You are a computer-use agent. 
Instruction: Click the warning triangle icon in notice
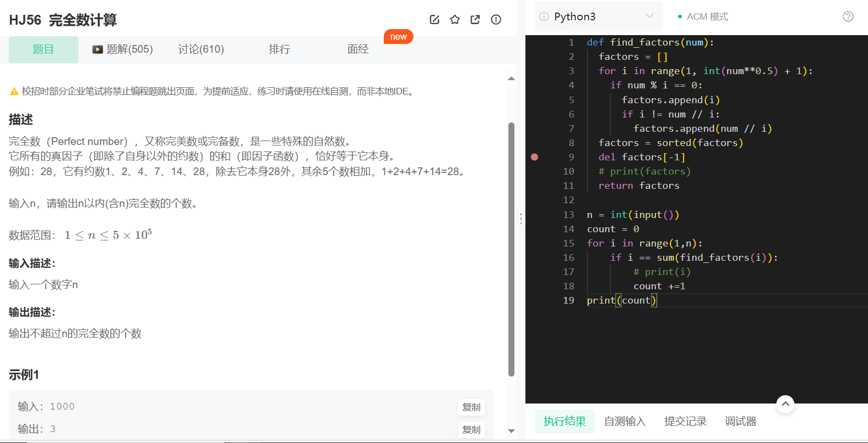click(x=14, y=92)
